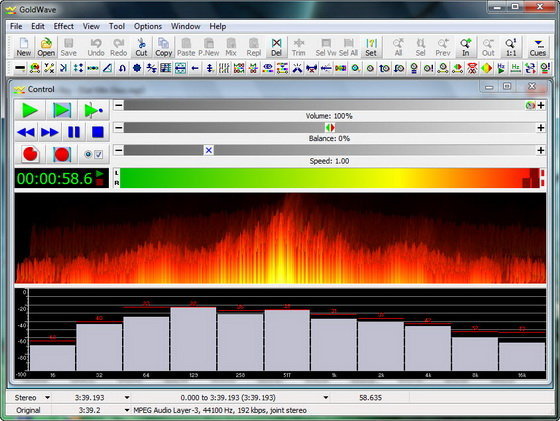
Task: Stop playback with the blue square button
Action: pos(98,132)
